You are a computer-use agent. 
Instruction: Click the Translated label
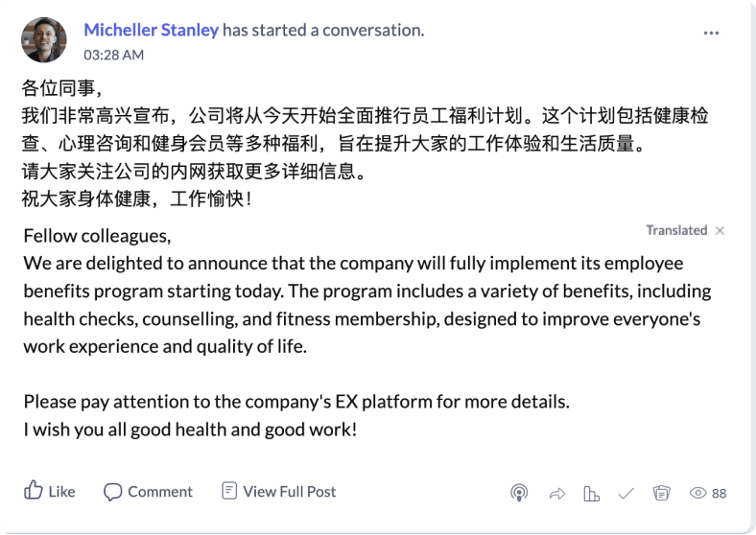[676, 230]
